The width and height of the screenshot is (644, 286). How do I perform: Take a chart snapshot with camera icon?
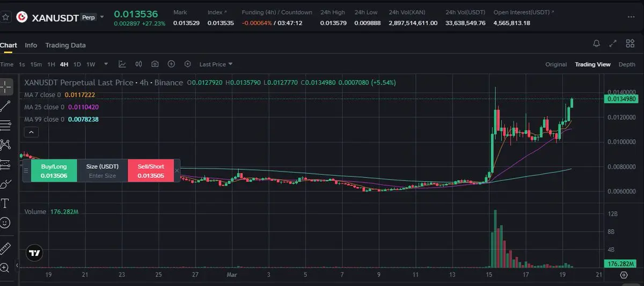click(155, 64)
